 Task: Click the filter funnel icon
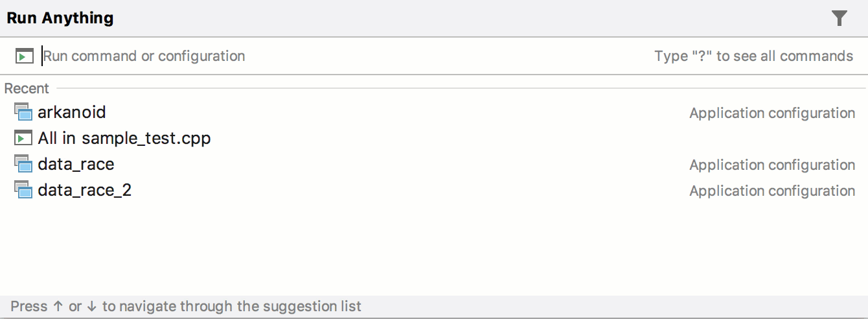pos(839,19)
